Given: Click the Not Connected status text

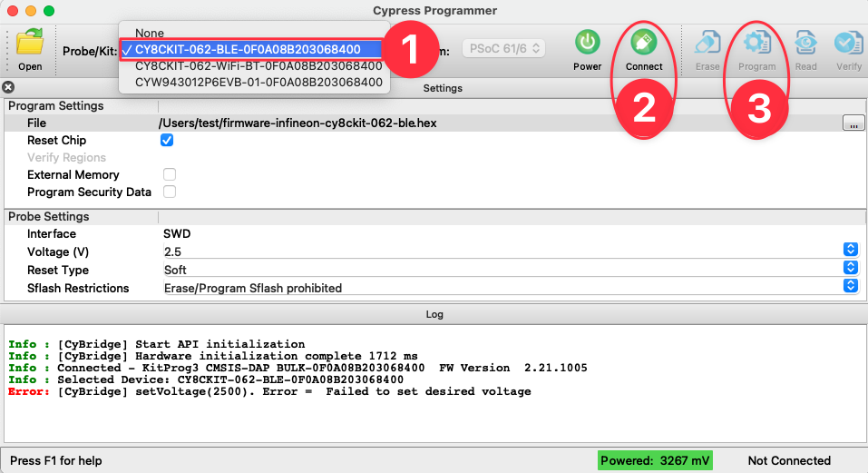Looking at the screenshot, I should coord(789,461).
